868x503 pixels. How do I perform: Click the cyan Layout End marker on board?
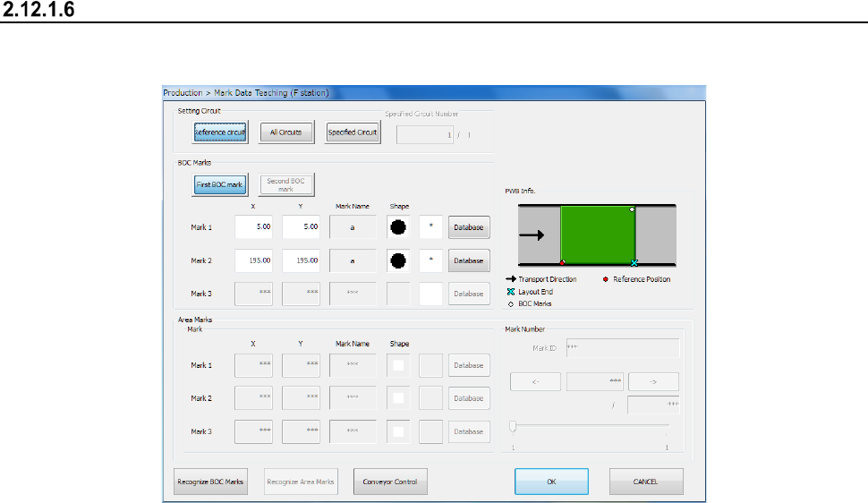coord(634,263)
